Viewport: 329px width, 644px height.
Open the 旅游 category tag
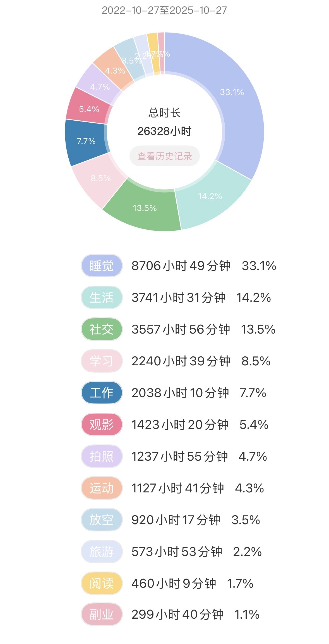[x=102, y=551]
